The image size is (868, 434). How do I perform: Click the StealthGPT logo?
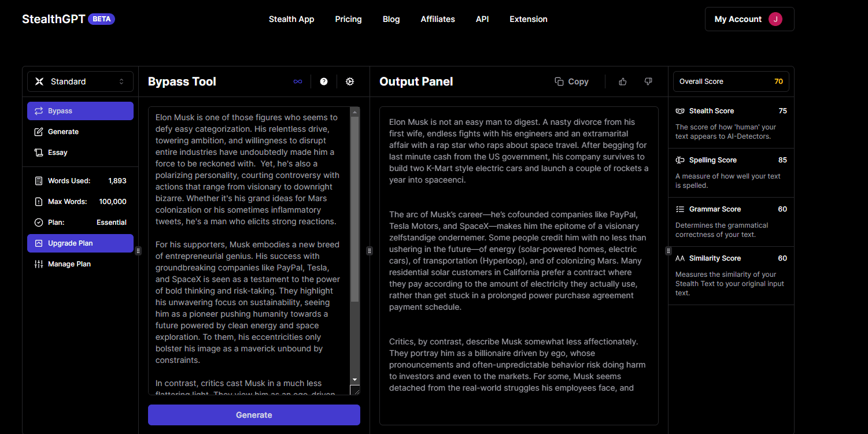54,19
